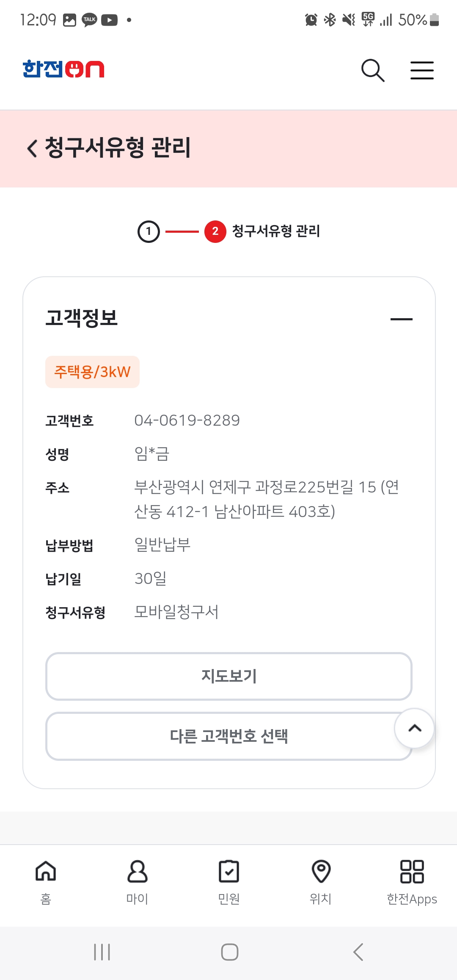The height and width of the screenshot is (980, 457).
Task: Click the 지도보기 button
Action: click(228, 676)
